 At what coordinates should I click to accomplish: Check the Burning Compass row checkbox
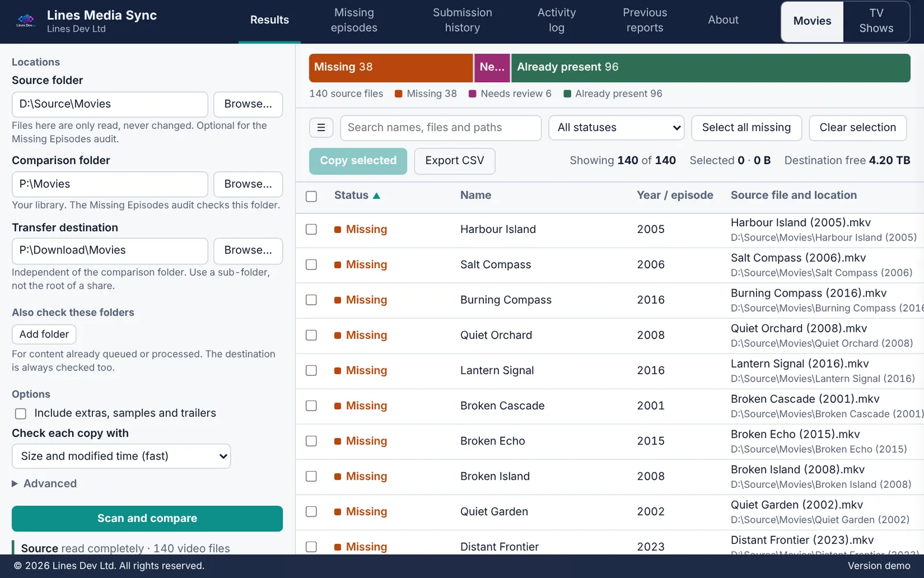[311, 300]
